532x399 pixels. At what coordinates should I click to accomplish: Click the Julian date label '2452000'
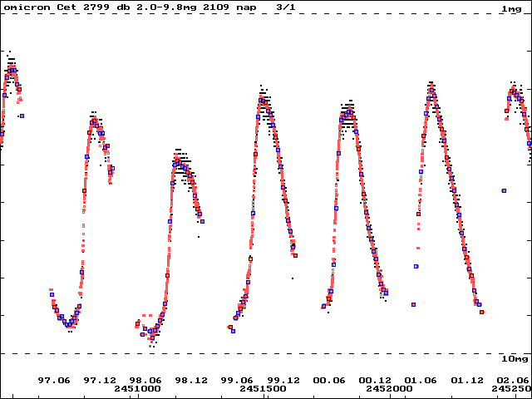pos(389,388)
